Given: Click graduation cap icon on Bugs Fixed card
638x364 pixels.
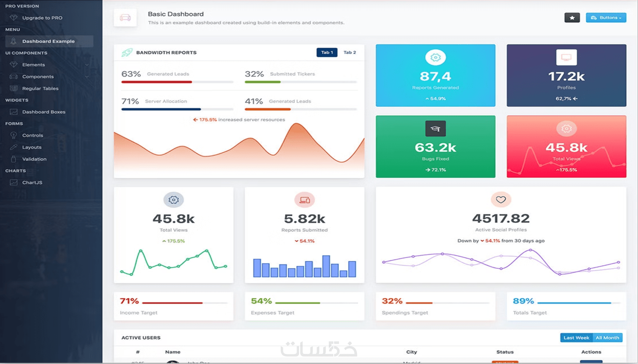Looking at the screenshot, I should click(435, 129).
